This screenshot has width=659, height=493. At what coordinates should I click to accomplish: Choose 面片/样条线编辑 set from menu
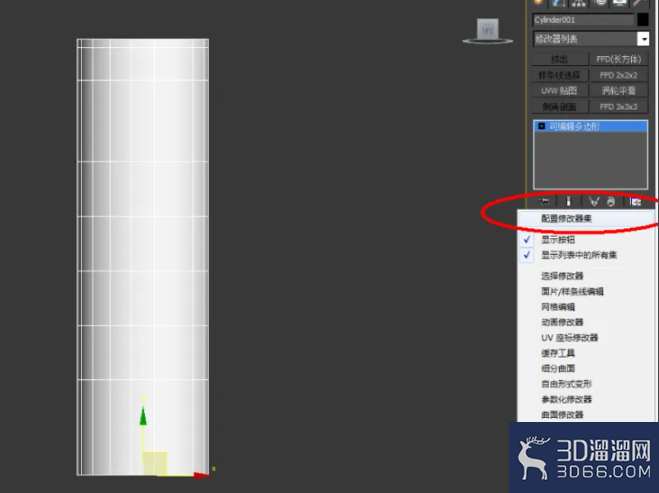point(585,291)
